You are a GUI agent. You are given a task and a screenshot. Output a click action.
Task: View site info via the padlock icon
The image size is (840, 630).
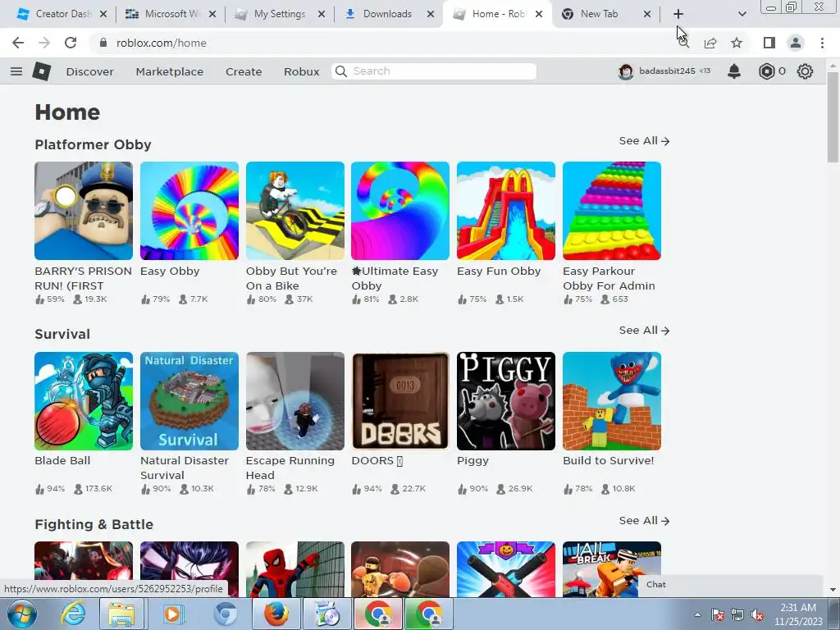[x=103, y=43]
